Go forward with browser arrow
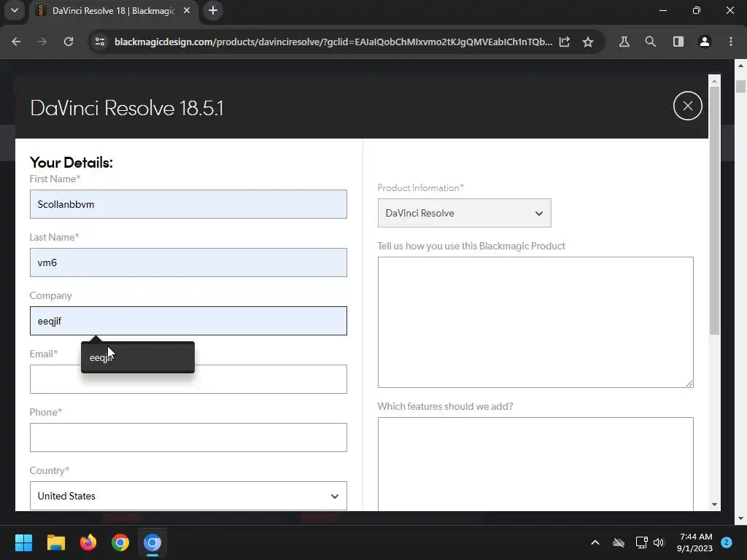 pos(42,42)
